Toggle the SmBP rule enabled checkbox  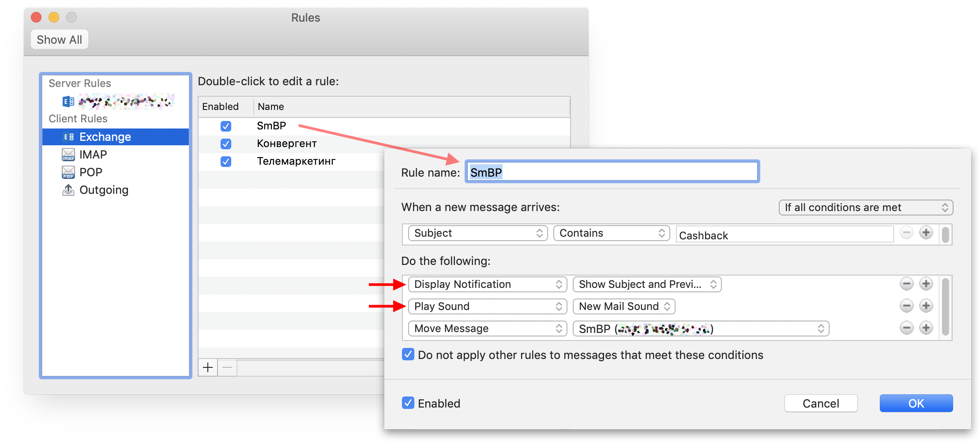click(x=226, y=126)
